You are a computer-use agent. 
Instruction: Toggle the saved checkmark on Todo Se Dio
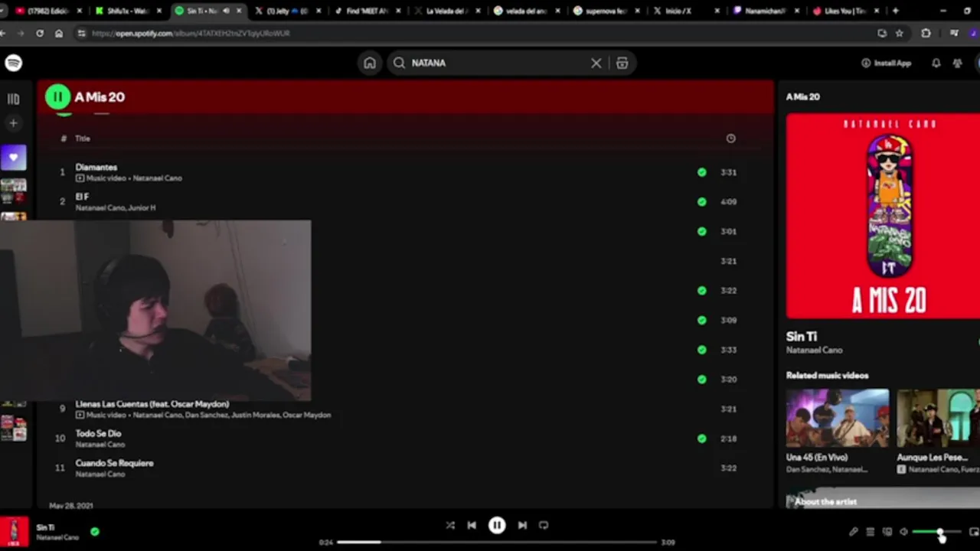pyautogui.click(x=701, y=439)
